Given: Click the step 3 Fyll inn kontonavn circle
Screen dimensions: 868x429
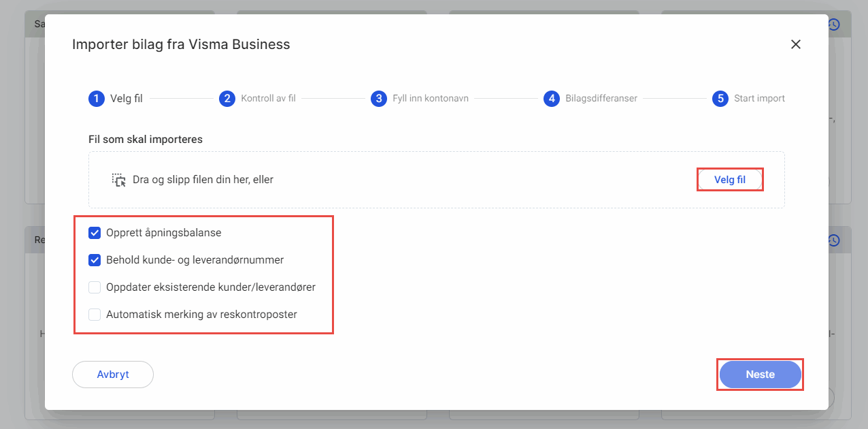Looking at the screenshot, I should pyautogui.click(x=379, y=98).
